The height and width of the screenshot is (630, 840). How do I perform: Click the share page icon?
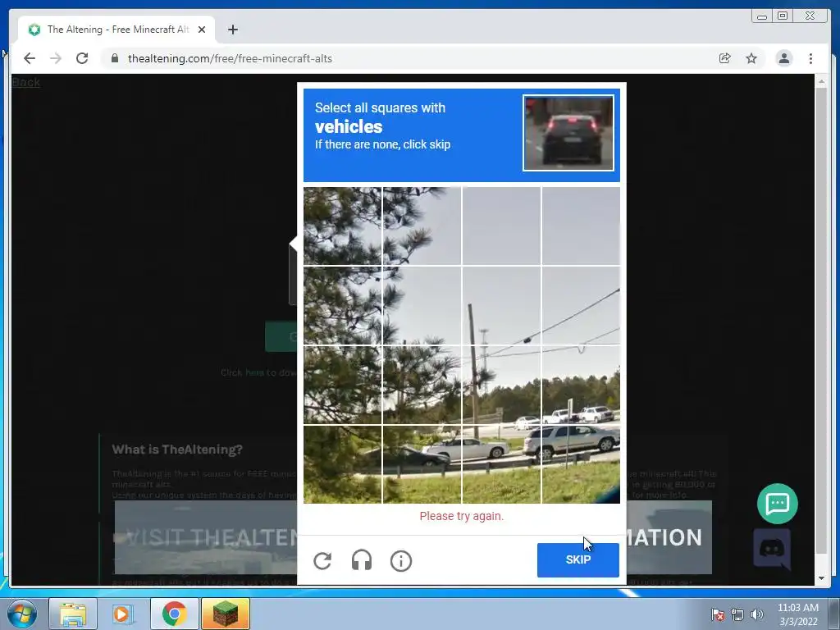coord(725,58)
